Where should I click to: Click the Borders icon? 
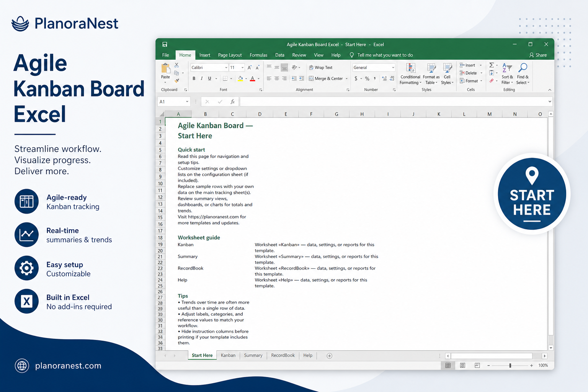(225, 78)
